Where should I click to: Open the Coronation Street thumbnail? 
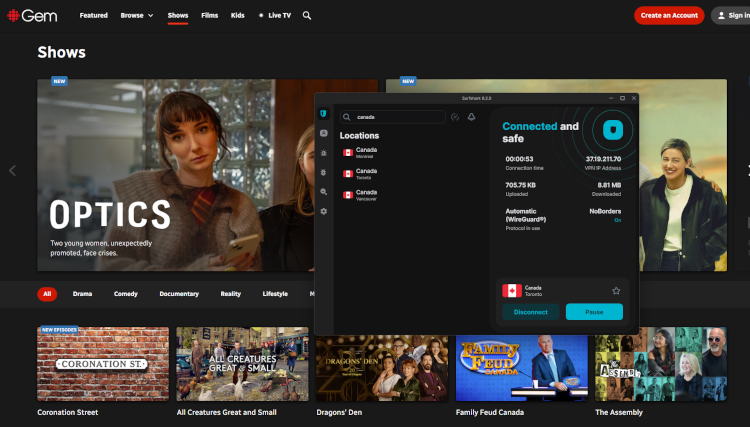[x=103, y=364]
